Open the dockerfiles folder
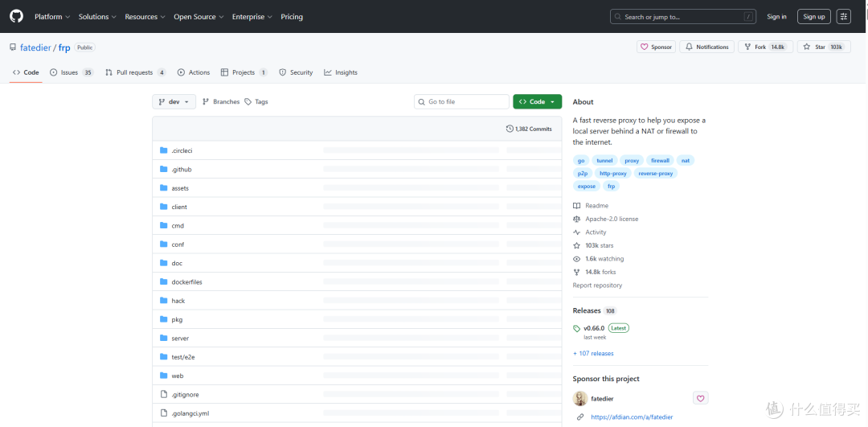Viewport: 868px width, 427px height. (187, 282)
